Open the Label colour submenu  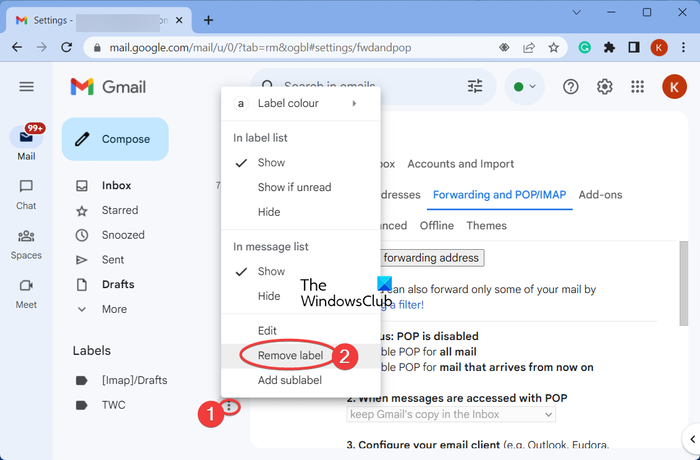301,104
